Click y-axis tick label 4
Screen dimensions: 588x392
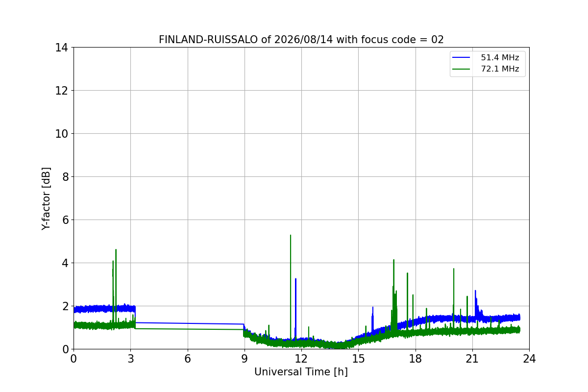65,263
